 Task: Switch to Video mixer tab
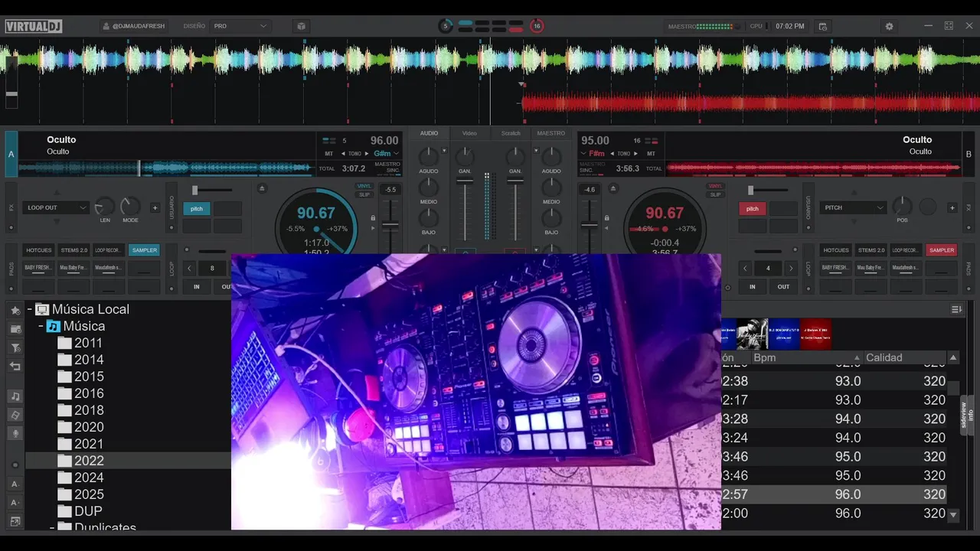click(469, 133)
